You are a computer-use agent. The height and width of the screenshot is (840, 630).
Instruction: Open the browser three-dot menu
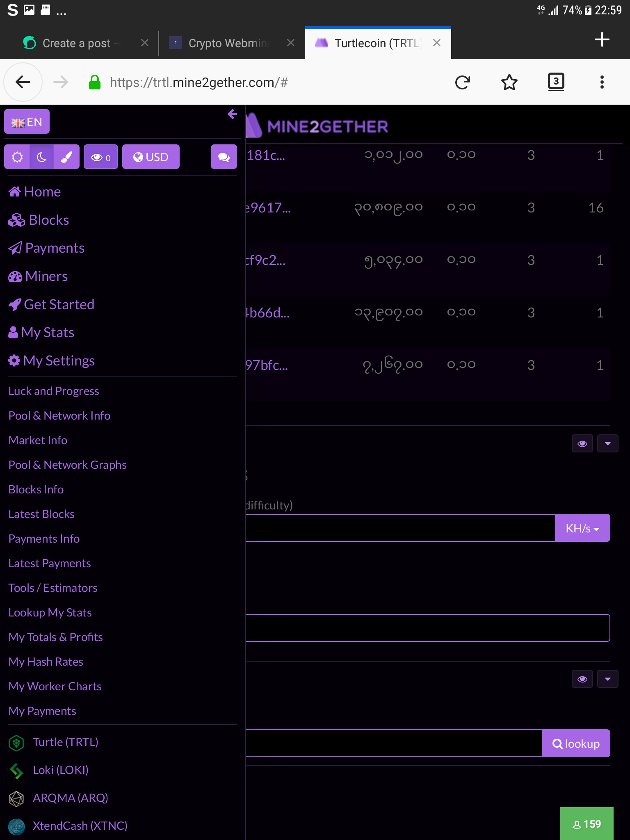coord(602,82)
